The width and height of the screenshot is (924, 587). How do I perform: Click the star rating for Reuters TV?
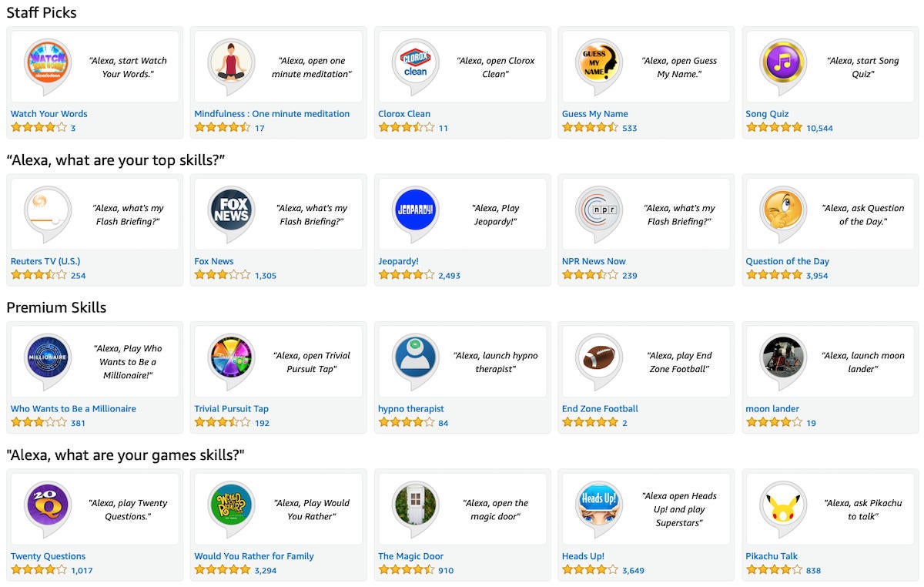point(39,275)
